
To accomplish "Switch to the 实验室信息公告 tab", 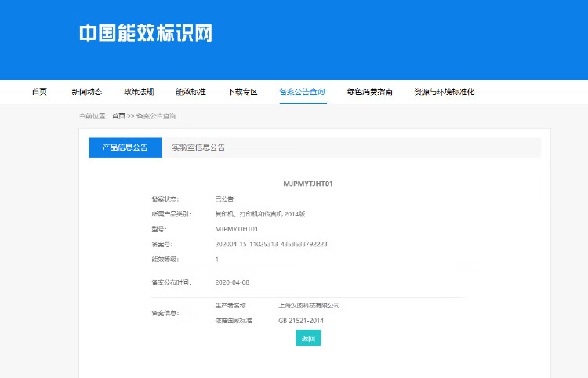I will 198,147.
